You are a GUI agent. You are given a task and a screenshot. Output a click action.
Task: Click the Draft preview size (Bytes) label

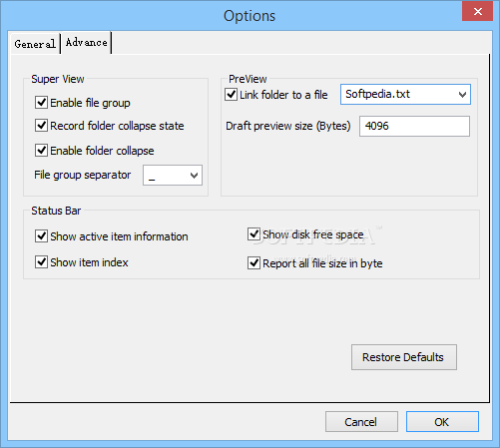(288, 126)
